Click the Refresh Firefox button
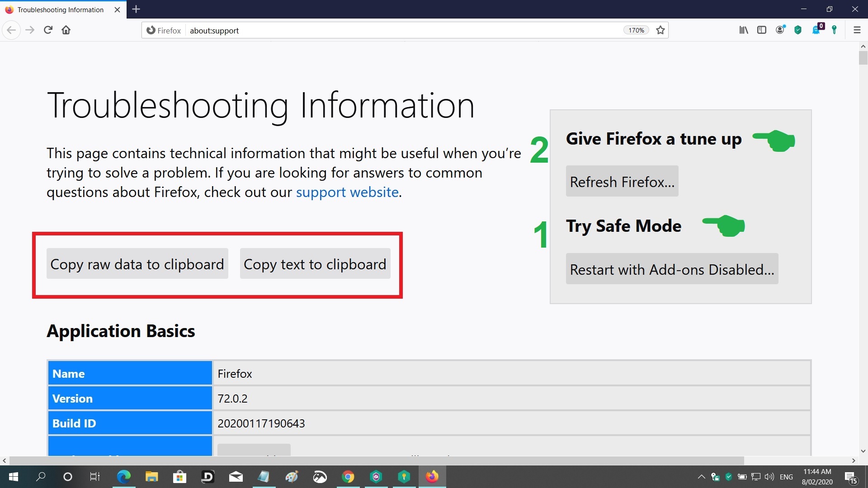Screen dimensions: 868x488 point(622,181)
